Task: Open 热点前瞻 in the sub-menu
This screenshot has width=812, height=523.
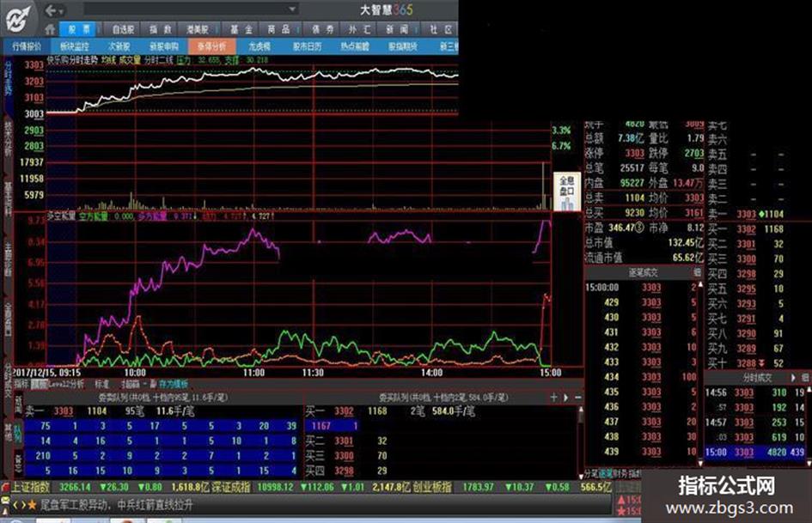Action: tap(355, 46)
